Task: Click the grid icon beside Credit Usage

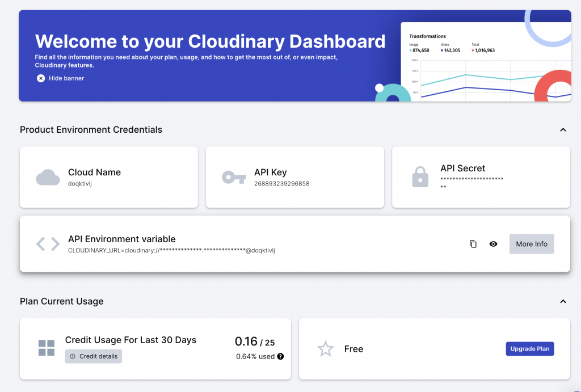Action: click(47, 348)
